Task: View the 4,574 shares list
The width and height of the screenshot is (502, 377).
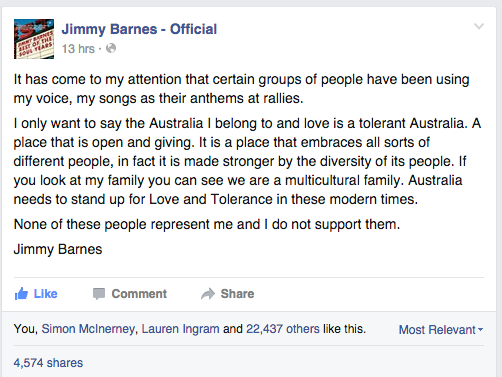Action: (x=48, y=363)
